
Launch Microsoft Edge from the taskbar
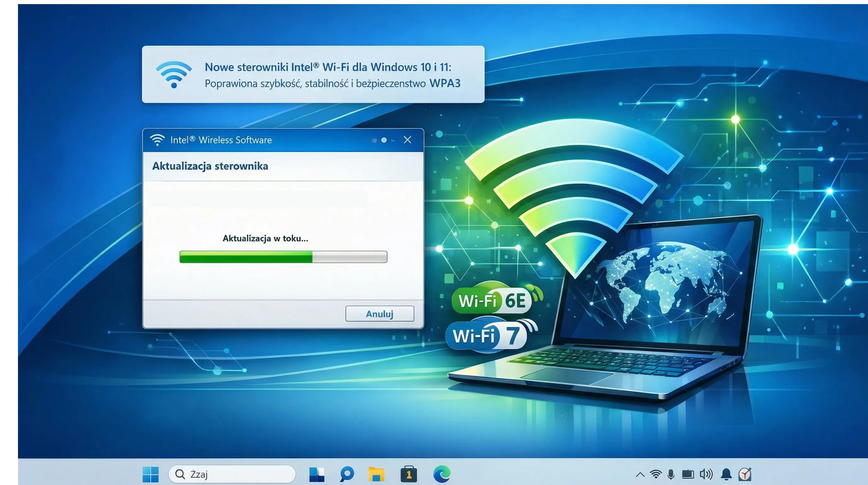(442, 474)
